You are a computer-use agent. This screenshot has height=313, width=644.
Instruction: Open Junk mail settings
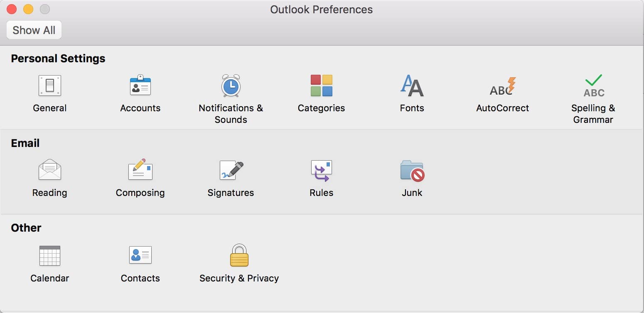pyautogui.click(x=412, y=170)
